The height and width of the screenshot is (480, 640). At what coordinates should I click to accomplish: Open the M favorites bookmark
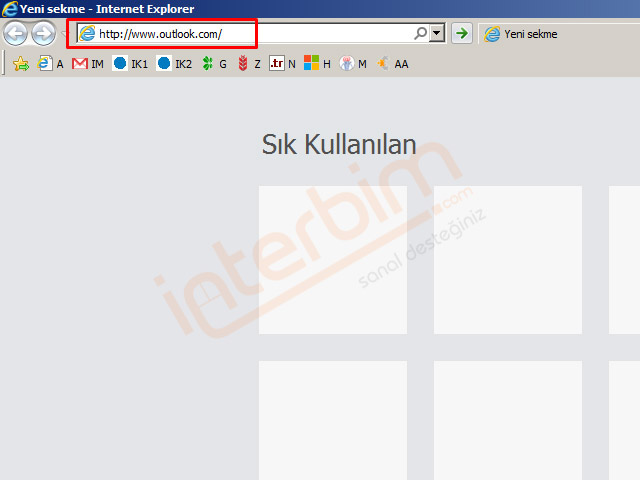click(353, 64)
